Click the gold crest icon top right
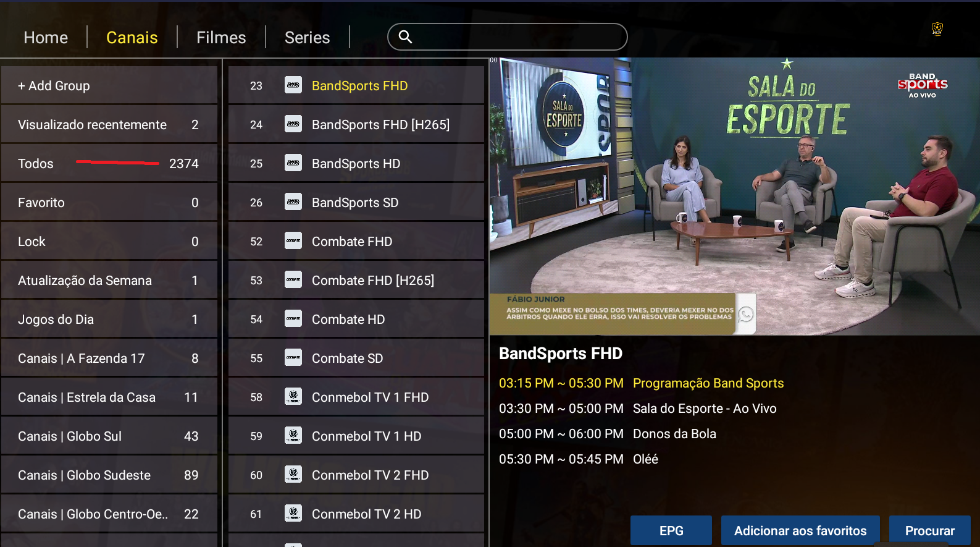This screenshot has height=547, width=980. tap(937, 29)
